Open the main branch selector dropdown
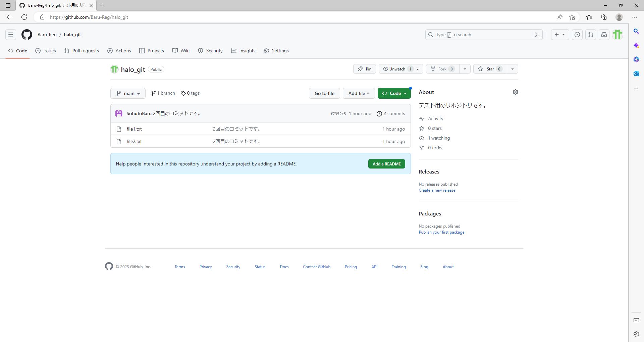The width and height of the screenshot is (644, 342). pyautogui.click(x=128, y=93)
